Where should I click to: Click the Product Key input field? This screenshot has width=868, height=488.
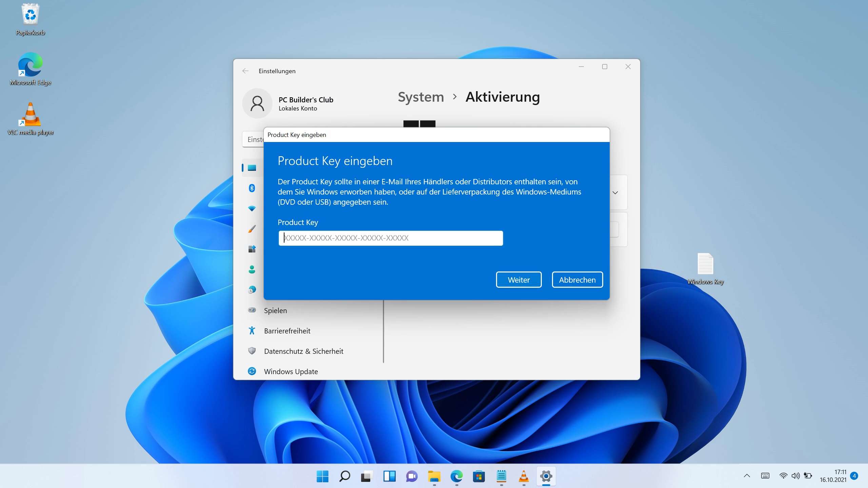390,238
